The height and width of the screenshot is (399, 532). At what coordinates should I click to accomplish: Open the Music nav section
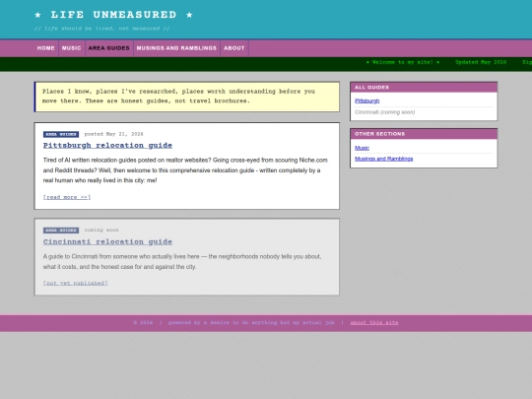72,48
